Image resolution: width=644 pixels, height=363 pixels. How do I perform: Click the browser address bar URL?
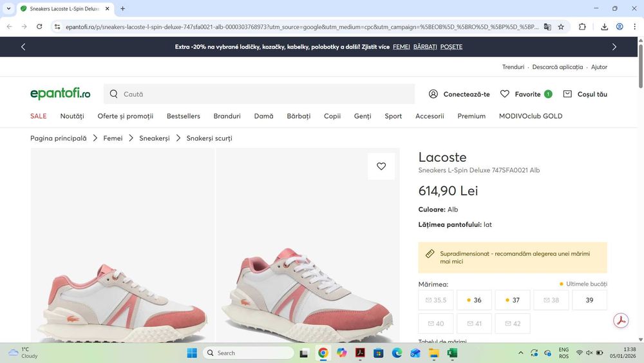click(302, 26)
